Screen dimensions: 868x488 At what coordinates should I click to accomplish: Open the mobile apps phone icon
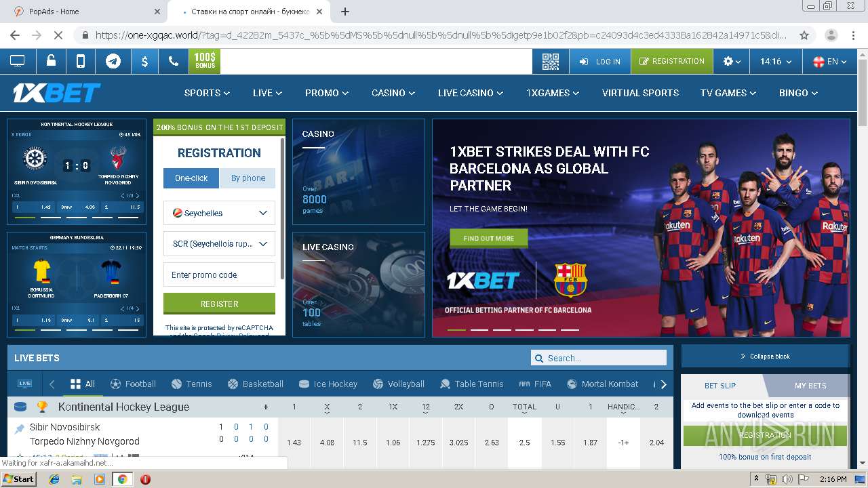point(81,61)
